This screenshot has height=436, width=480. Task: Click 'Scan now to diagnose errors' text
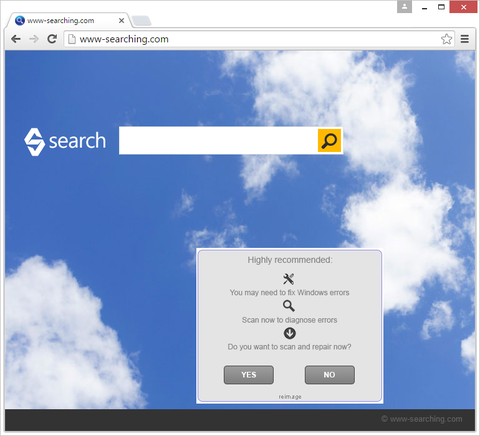(289, 320)
